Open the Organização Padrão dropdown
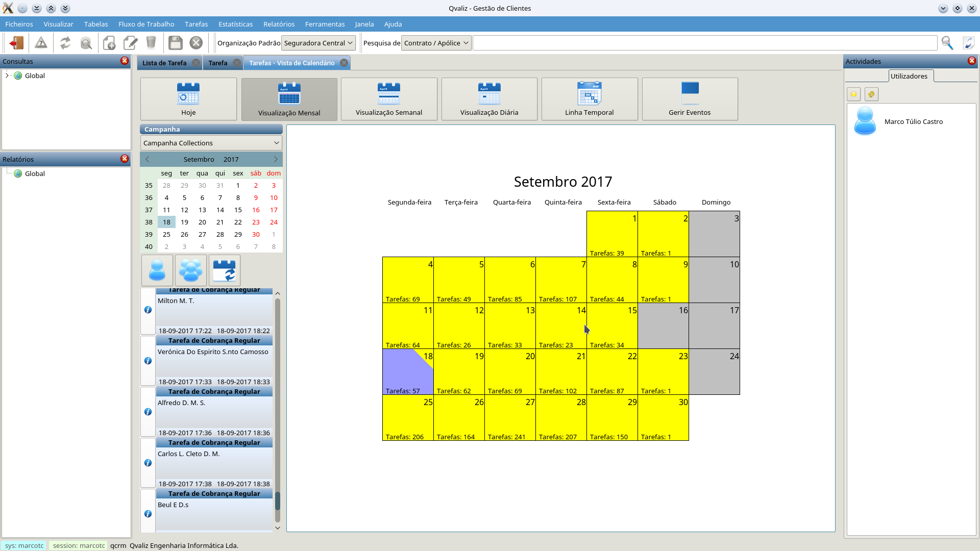 pos(318,43)
